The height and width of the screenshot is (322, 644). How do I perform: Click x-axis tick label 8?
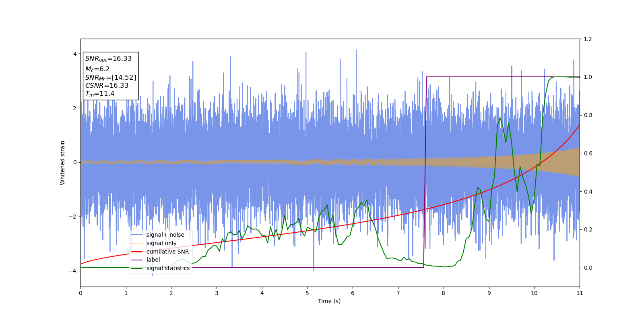tap(444, 293)
